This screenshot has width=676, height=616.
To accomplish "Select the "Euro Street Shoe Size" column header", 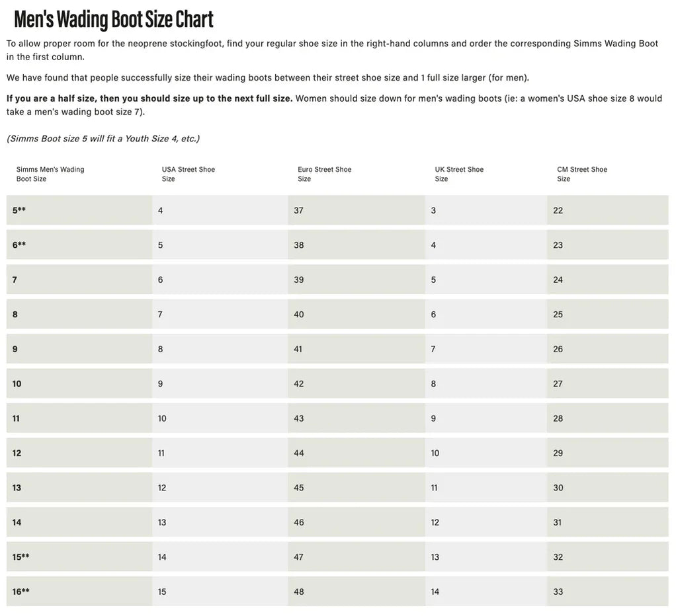I will 324,174.
